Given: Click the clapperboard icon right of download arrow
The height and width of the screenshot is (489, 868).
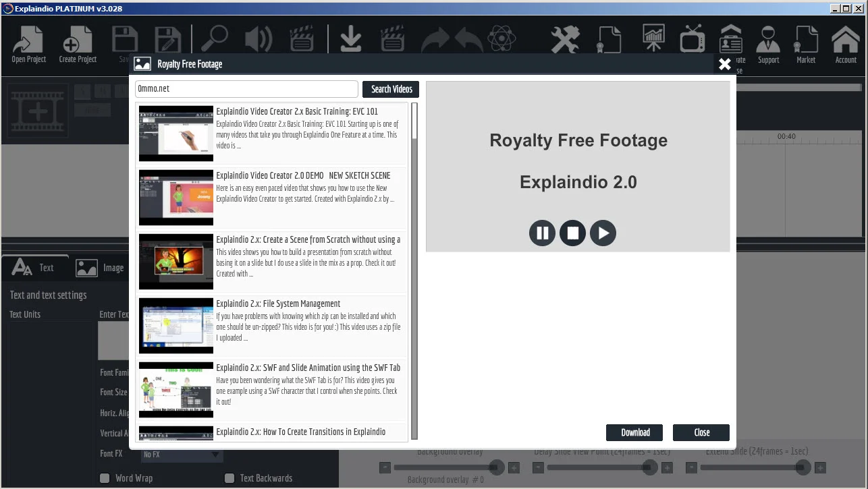Looking at the screenshot, I should click(x=392, y=39).
